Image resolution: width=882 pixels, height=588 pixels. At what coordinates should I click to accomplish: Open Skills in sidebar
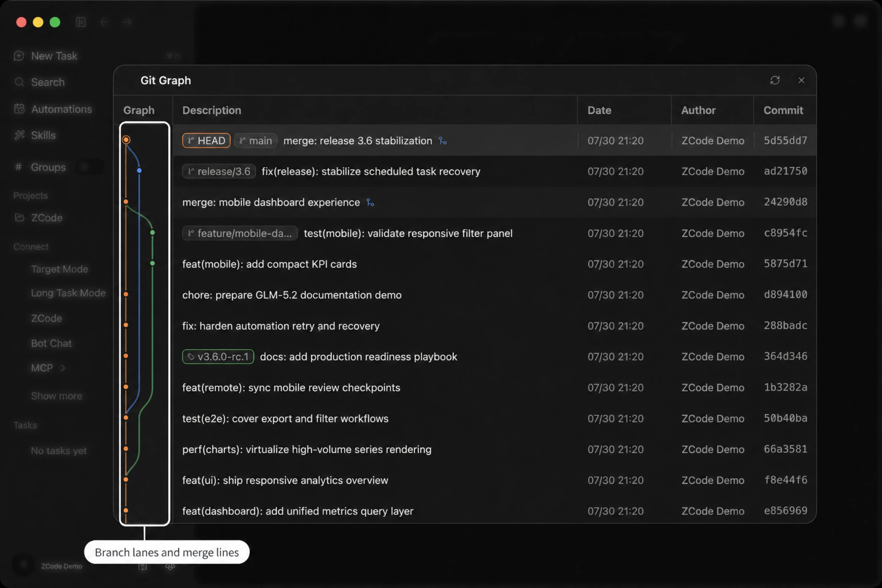pos(43,135)
